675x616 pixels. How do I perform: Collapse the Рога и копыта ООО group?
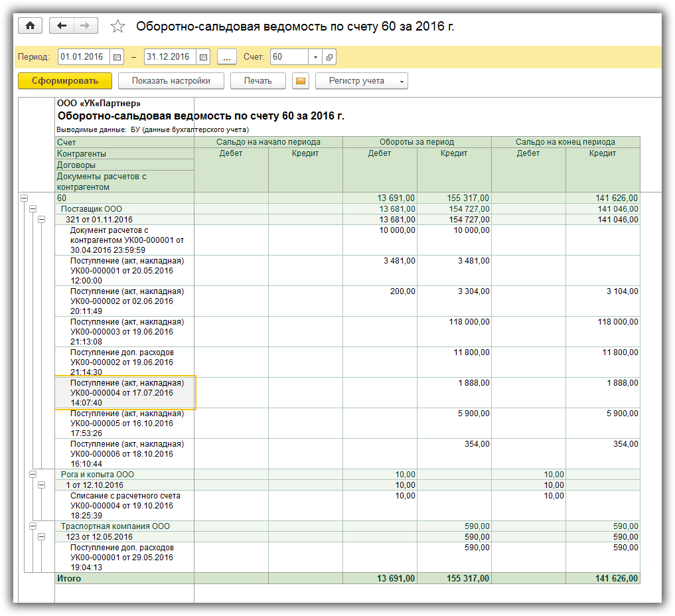[x=33, y=475]
